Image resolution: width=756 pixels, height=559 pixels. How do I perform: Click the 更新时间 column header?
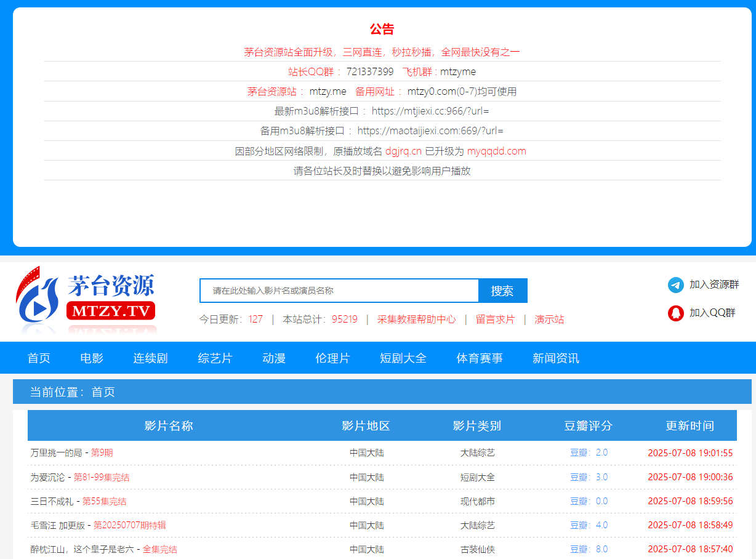[x=690, y=426]
